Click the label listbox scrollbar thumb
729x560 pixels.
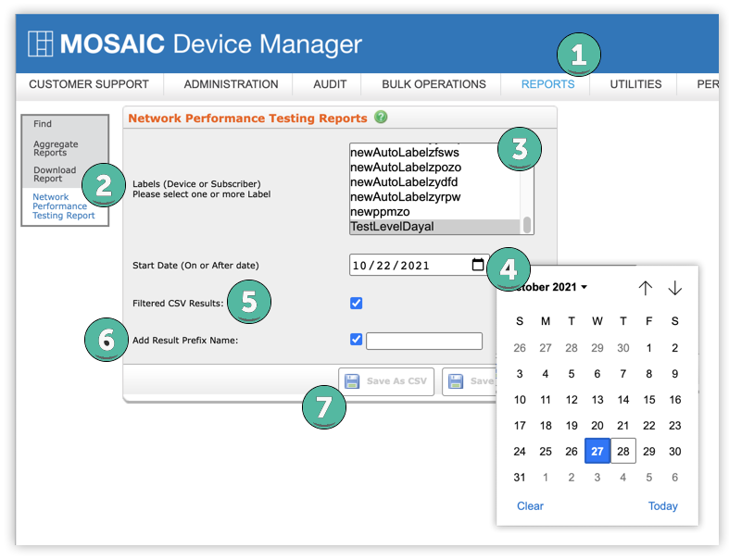(x=527, y=225)
